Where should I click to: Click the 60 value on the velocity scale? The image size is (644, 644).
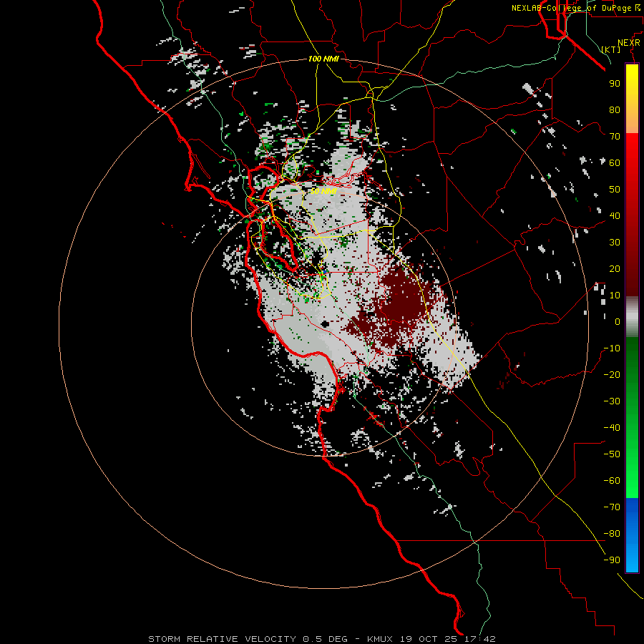615,162
